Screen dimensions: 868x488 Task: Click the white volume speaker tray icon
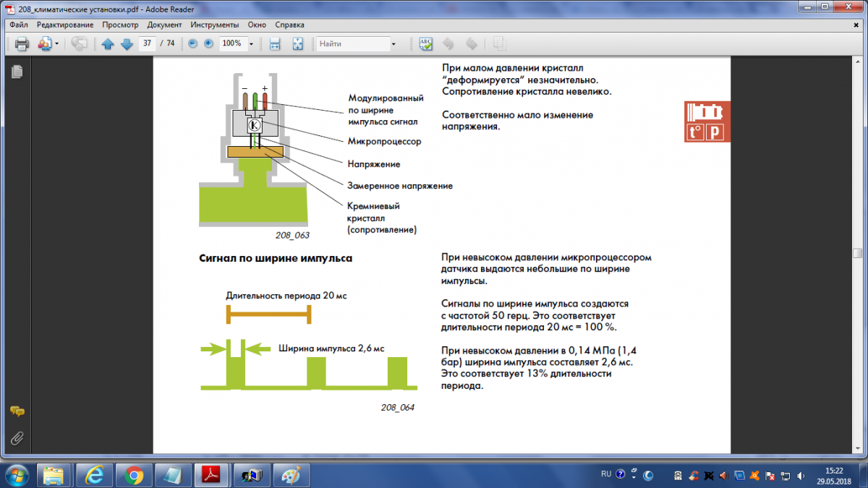(x=801, y=476)
